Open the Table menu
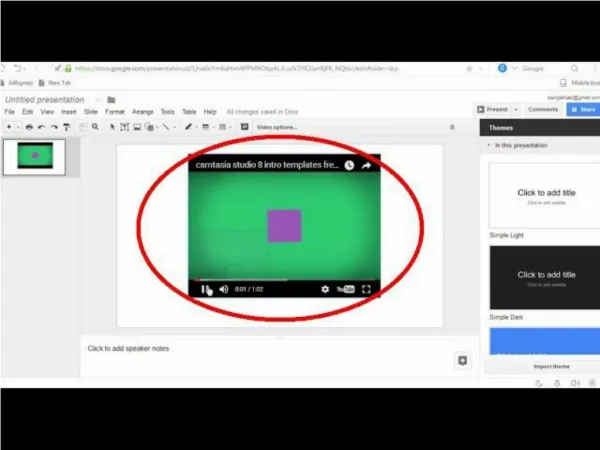The height and width of the screenshot is (450, 600). [x=189, y=112]
